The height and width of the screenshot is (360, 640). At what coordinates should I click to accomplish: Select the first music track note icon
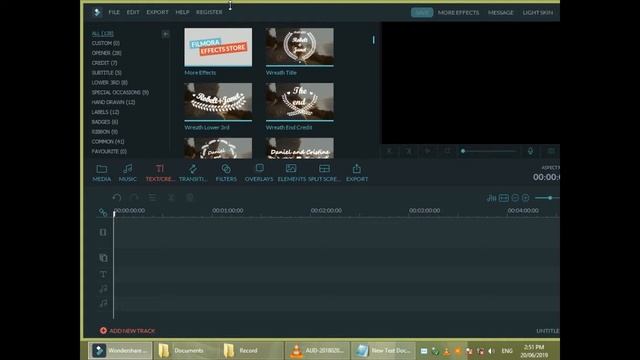(x=103, y=289)
